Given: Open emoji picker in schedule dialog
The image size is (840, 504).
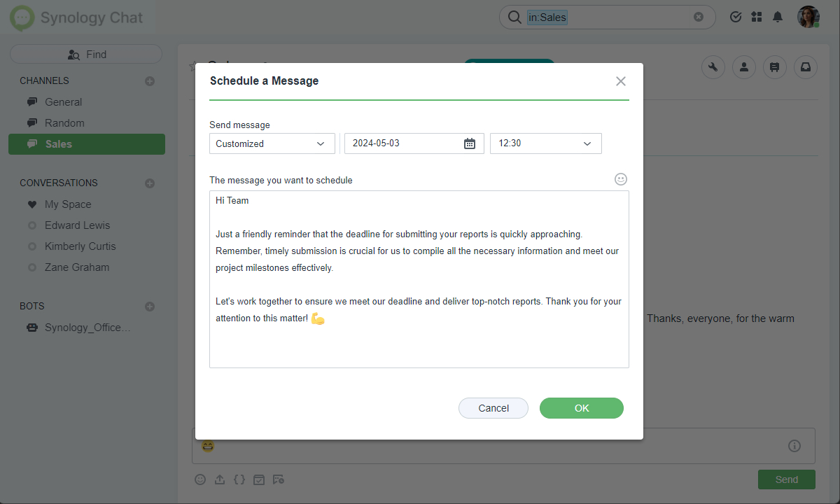Looking at the screenshot, I should (621, 179).
